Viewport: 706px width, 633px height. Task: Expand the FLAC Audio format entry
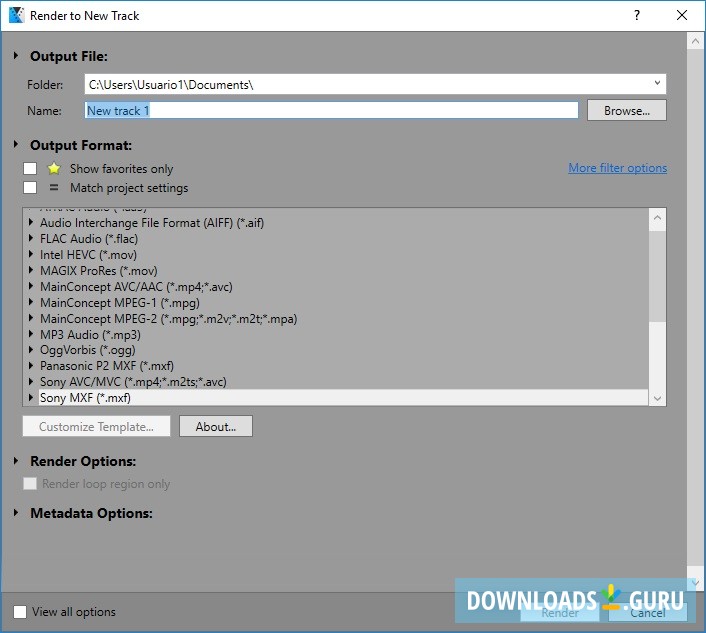[x=31, y=238]
